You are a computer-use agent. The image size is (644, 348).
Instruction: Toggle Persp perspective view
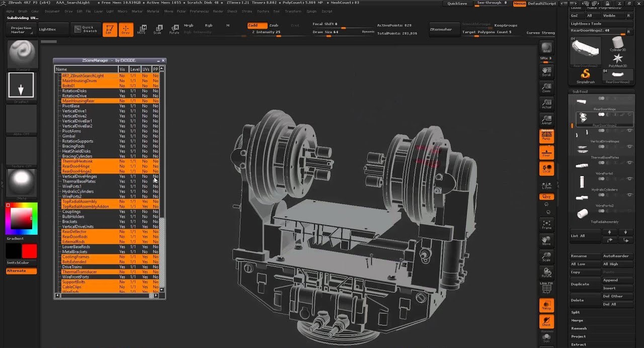point(546,136)
